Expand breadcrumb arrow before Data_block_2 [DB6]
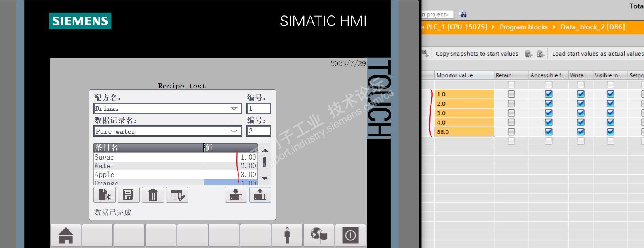The image size is (644, 248). [x=554, y=27]
